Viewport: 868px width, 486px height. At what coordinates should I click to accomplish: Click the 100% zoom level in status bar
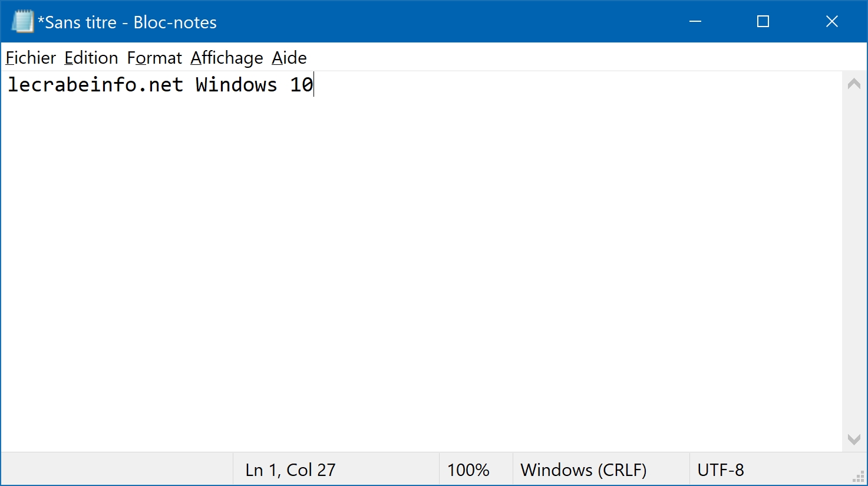click(x=468, y=470)
